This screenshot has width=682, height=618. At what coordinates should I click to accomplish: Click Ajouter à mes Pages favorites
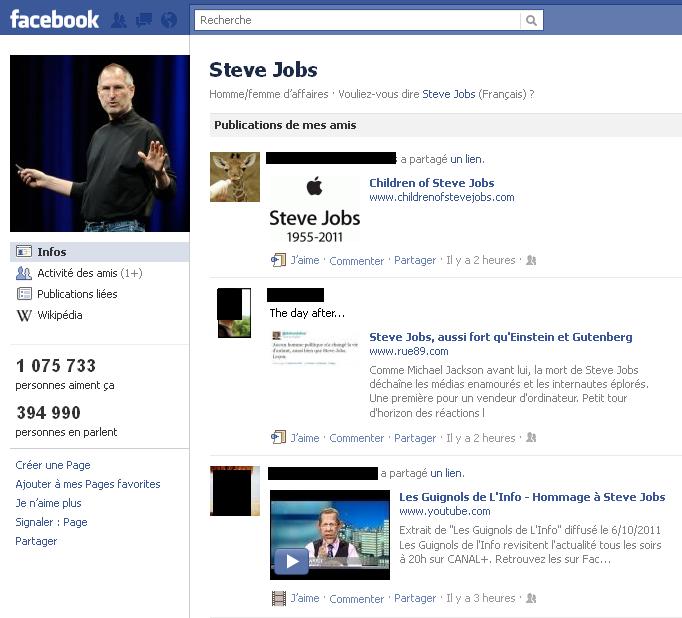click(87, 484)
